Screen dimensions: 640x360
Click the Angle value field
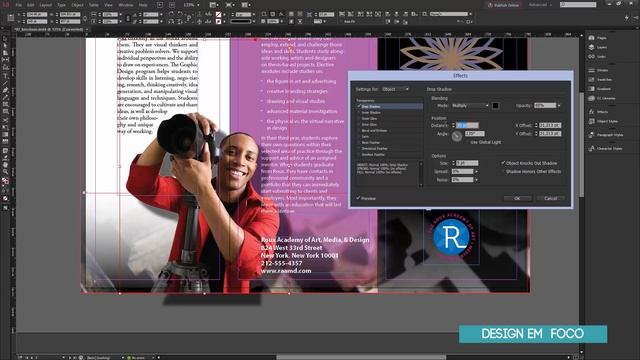tap(475, 133)
